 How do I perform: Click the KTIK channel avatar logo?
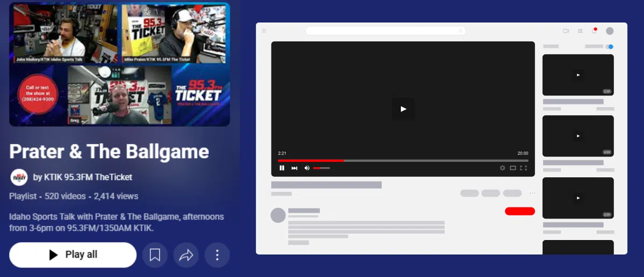(19, 177)
